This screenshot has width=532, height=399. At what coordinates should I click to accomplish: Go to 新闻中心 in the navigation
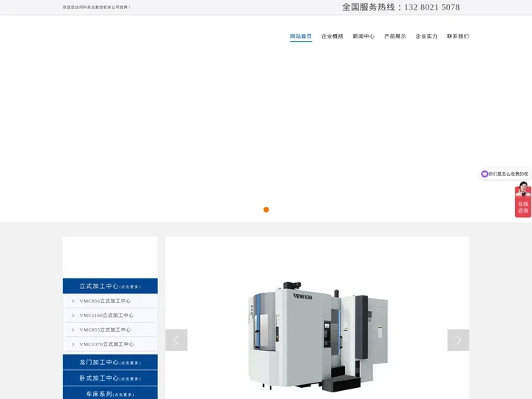(364, 36)
